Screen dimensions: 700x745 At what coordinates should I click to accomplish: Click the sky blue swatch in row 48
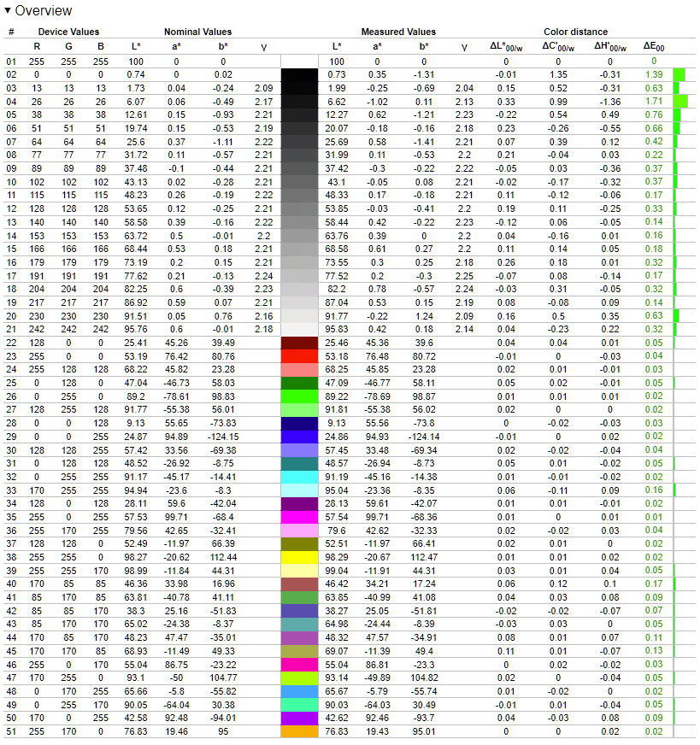[299, 691]
